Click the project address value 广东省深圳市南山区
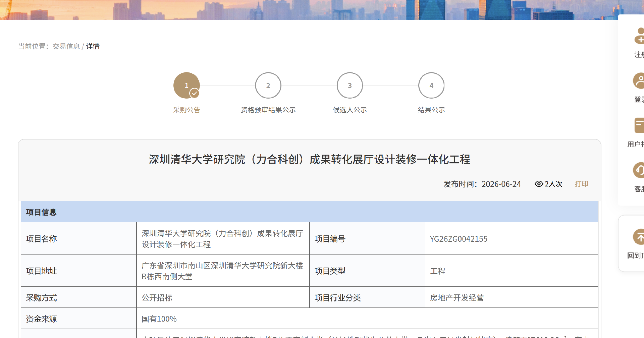This screenshot has height=338, width=644. coord(223,271)
